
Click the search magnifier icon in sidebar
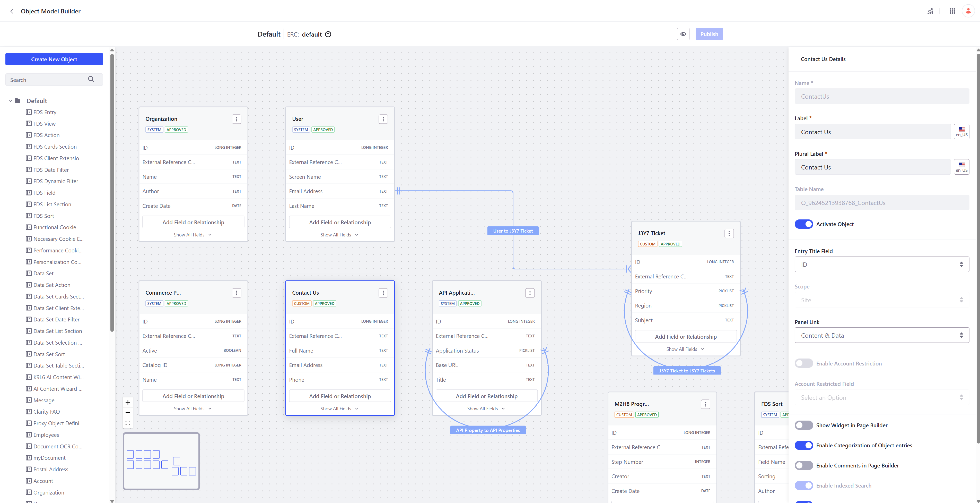(91, 79)
